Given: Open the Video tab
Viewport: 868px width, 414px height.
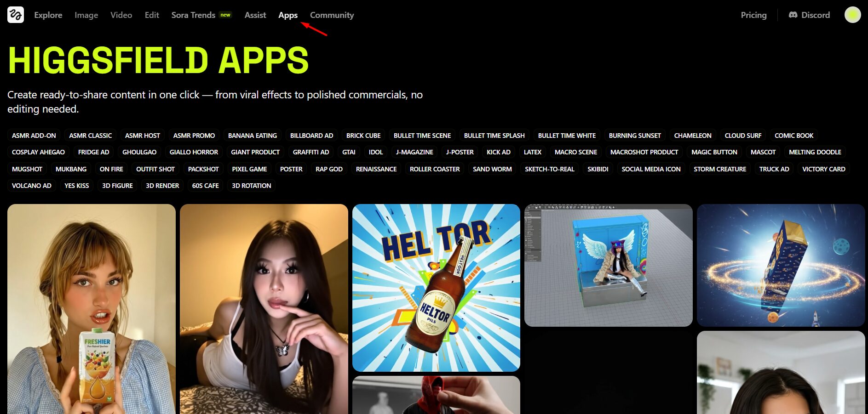Looking at the screenshot, I should 121,15.
